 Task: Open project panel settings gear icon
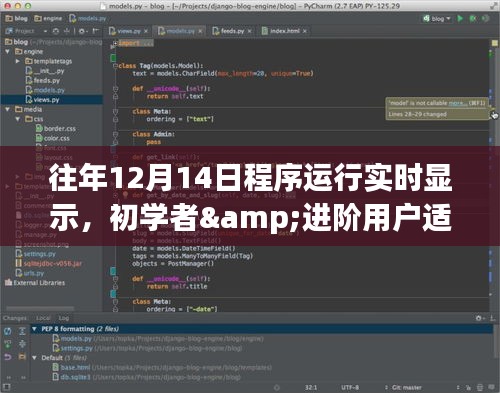click(82, 31)
